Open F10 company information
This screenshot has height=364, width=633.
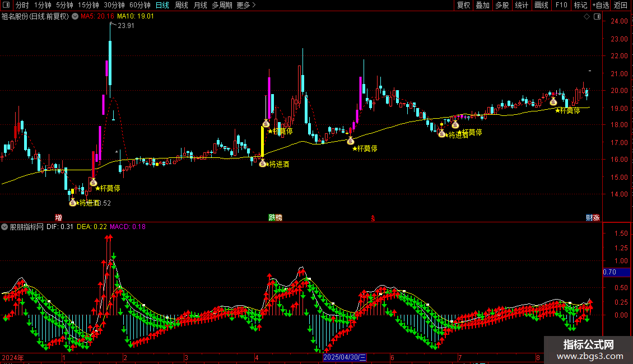pyautogui.click(x=561, y=5)
